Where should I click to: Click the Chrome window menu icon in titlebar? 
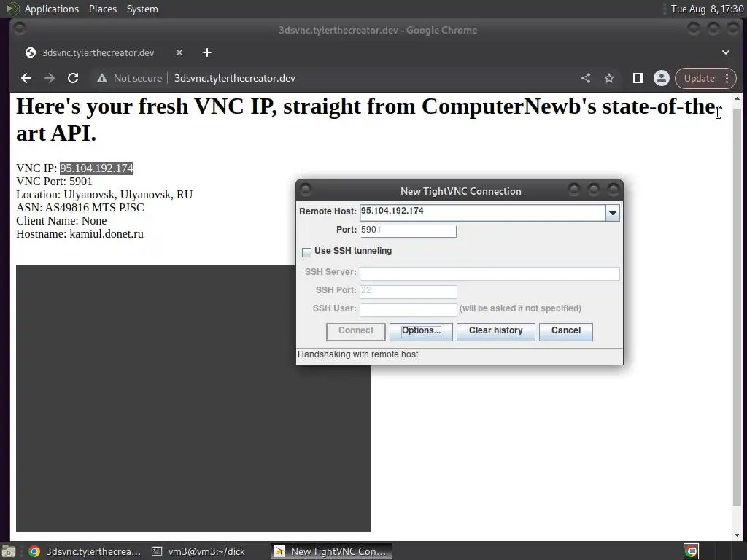pyautogui.click(x=20, y=29)
